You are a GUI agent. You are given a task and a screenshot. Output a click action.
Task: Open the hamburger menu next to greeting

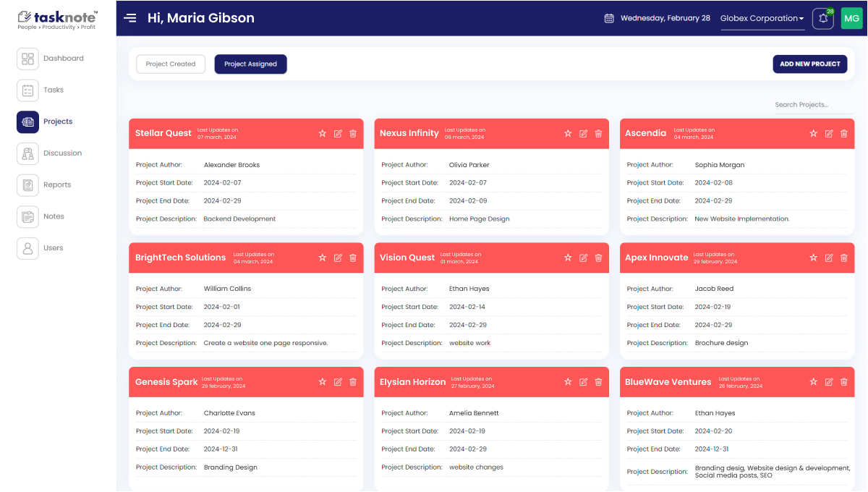coord(130,18)
